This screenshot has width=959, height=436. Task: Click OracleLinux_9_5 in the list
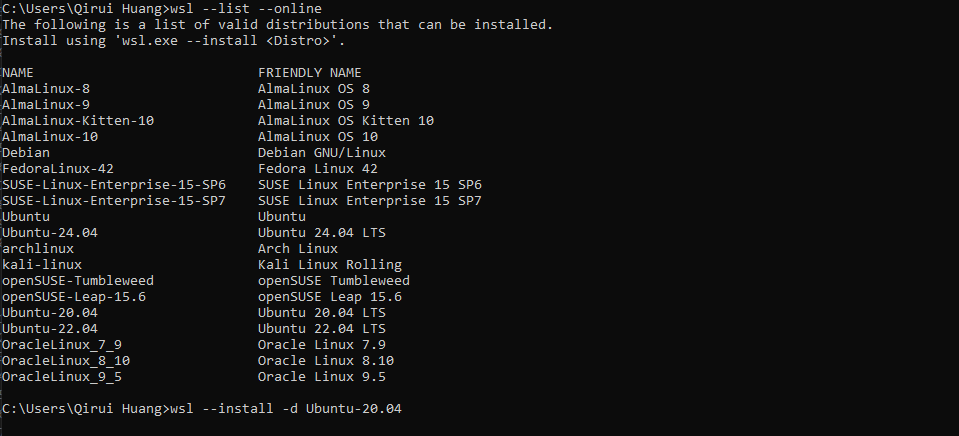pos(62,377)
